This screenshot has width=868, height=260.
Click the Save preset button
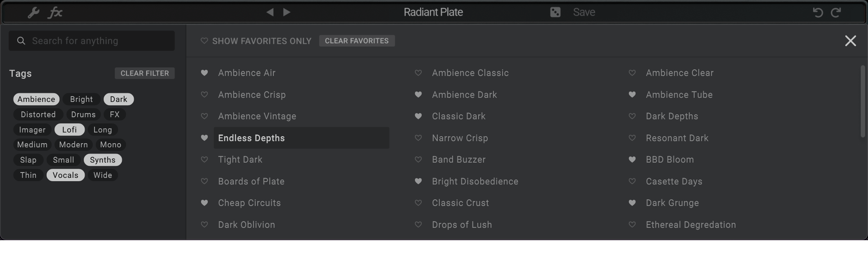(584, 12)
